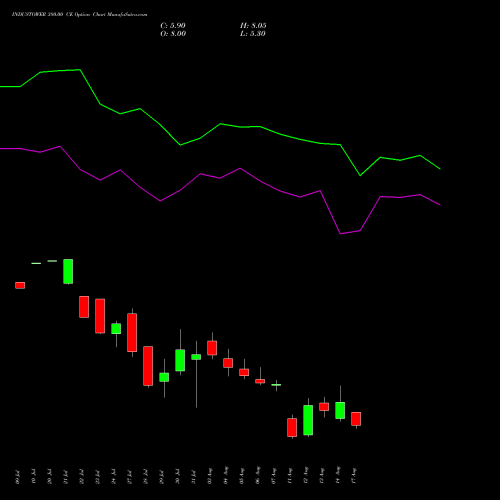500x500 pixels.
Task: Click the 31 Jul date axis label
Action: pos(194,477)
